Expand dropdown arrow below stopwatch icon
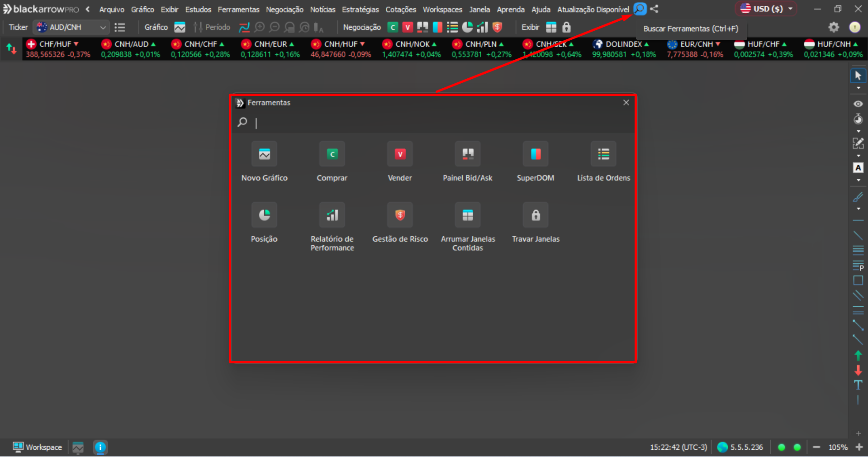Viewport: 868px width, 457px height. click(x=858, y=131)
